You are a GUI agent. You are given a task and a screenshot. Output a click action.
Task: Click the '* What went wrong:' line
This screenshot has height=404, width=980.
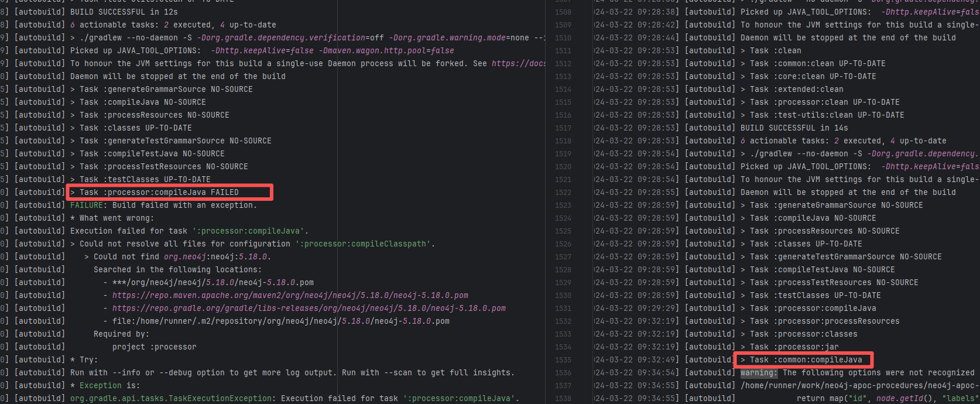click(x=112, y=218)
